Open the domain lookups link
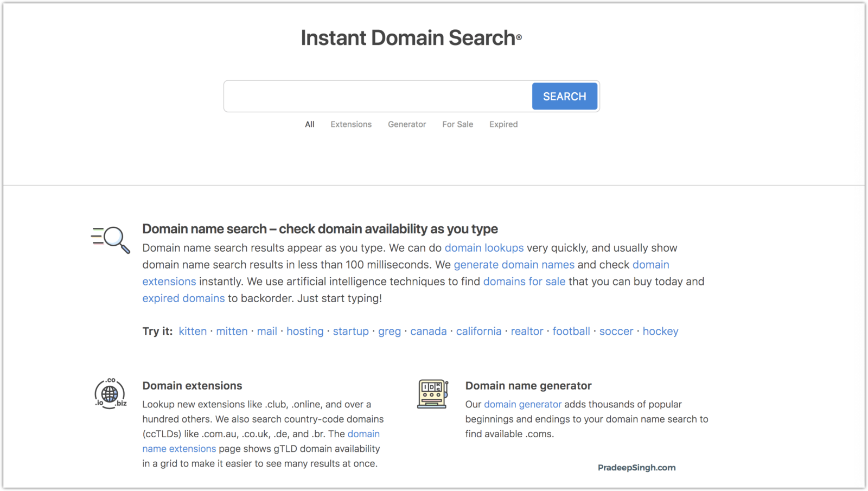 click(x=484, y=248)
